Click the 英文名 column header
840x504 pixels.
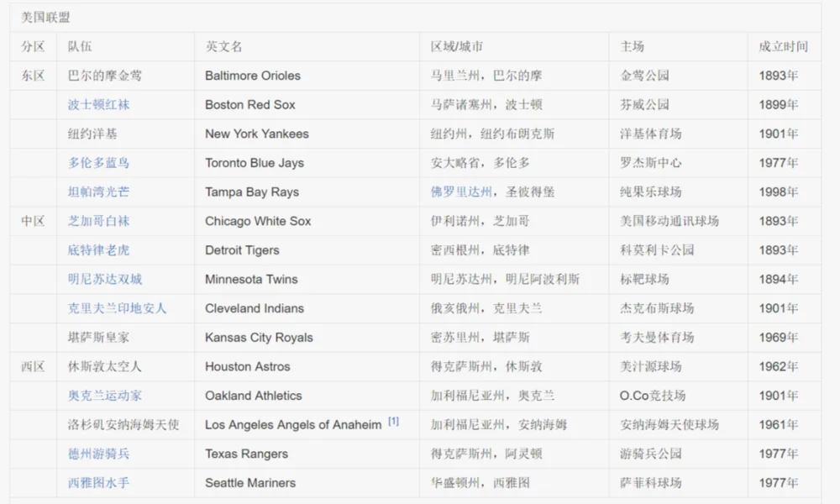[x=224, y=46]
